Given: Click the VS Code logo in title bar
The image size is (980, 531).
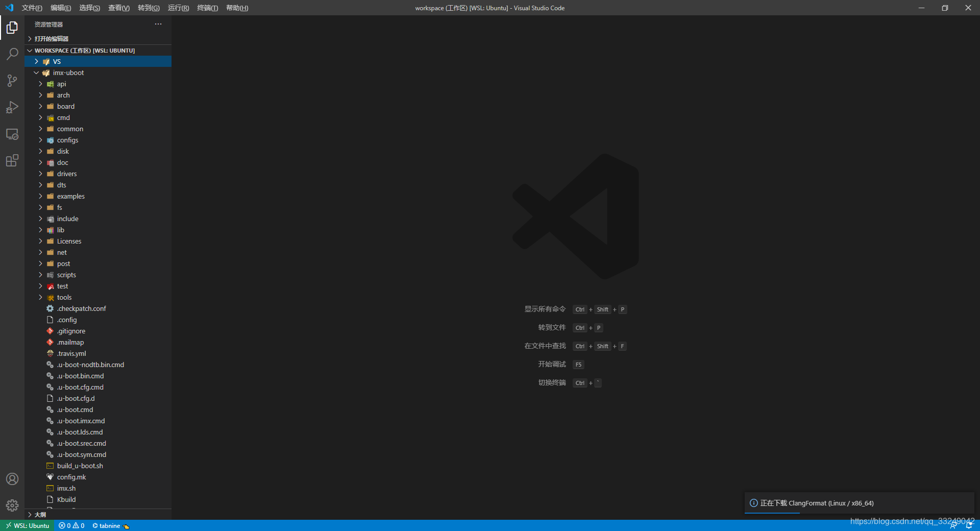Looking at the screenshot, I should [9, 8].
